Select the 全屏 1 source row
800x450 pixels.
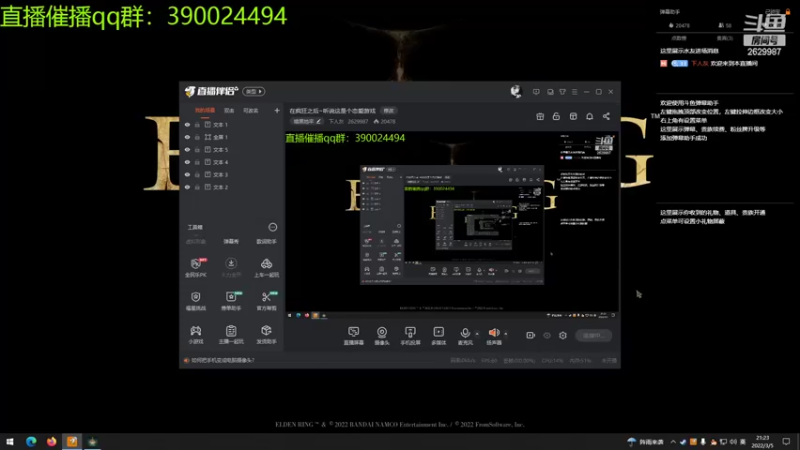232,137
